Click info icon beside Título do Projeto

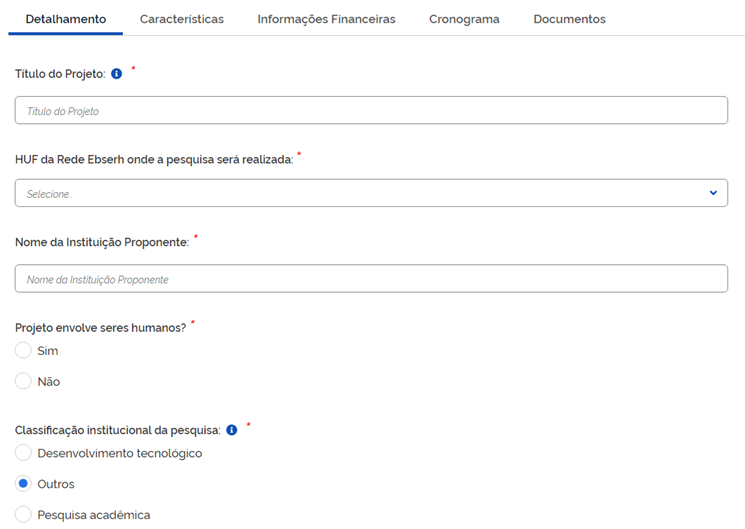[117, 74]
